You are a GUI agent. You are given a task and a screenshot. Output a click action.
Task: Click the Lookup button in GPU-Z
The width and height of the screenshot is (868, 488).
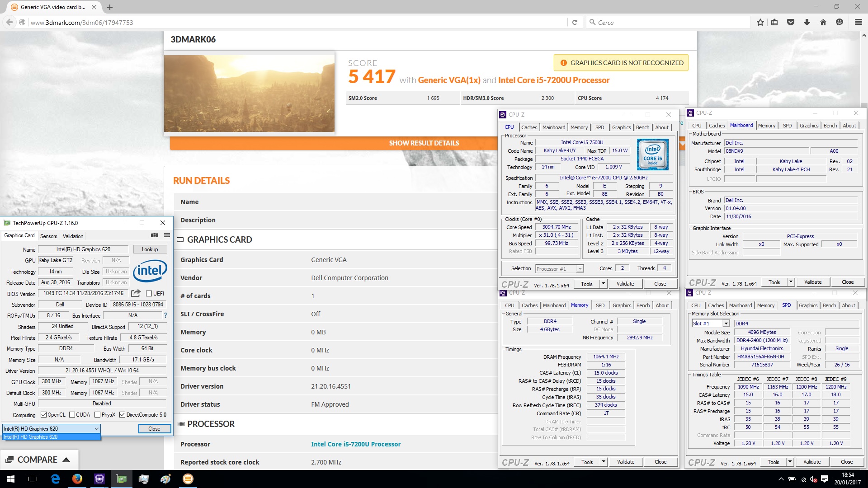[150, 249]
